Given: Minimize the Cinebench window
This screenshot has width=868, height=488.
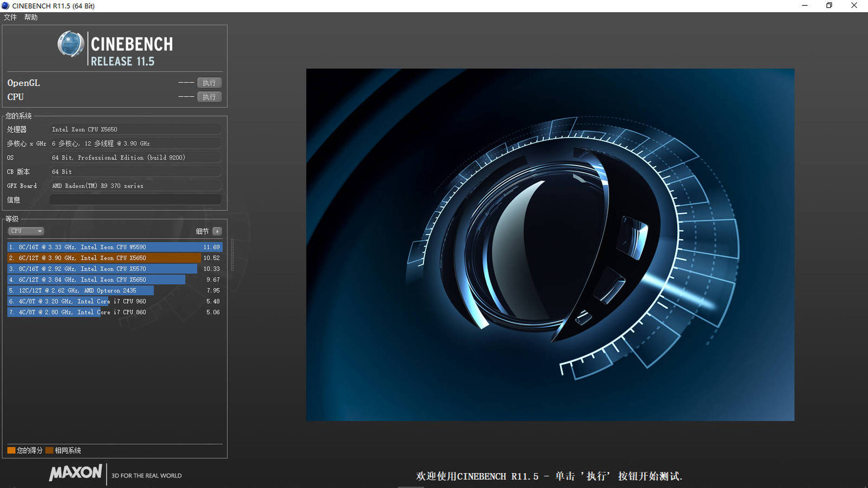Looking at the screenshot, I should click(x=805, y=6).
